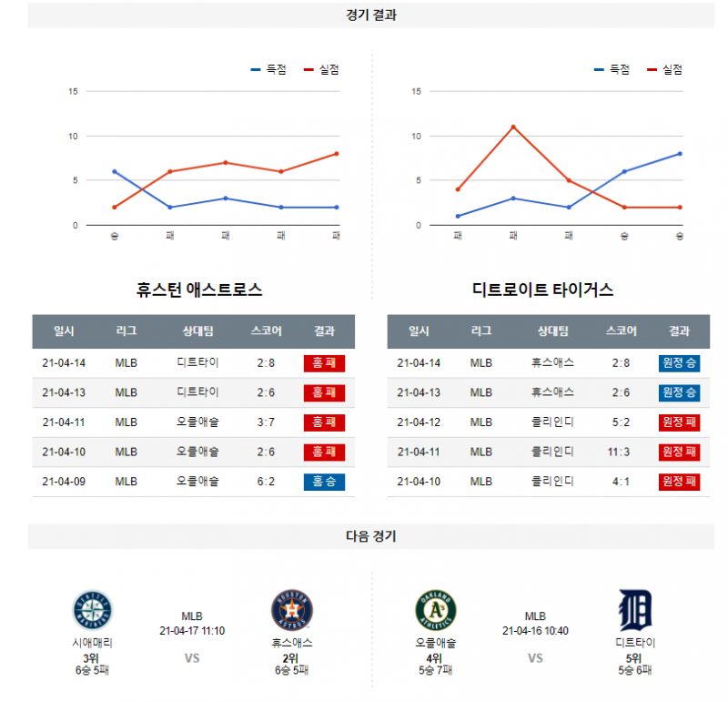Sort Tigers table by 스코어 column header

tap(621, 331)
